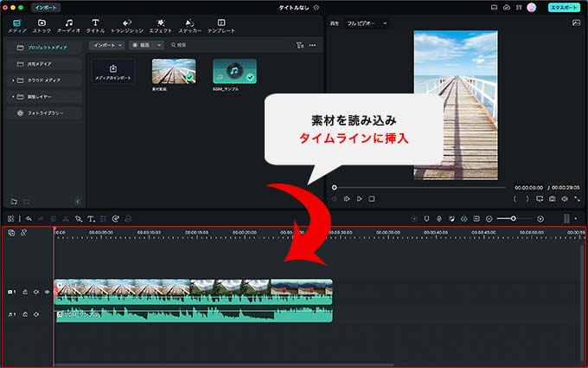Hide video track 1 with eye icon
Viewport: 588px width, 368px height.
48,292
